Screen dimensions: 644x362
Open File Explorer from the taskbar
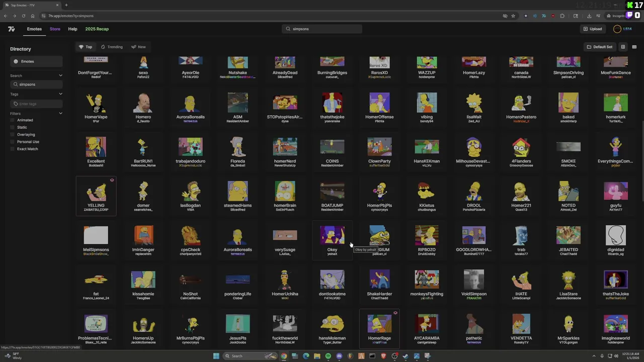click(x=317, y=356)
